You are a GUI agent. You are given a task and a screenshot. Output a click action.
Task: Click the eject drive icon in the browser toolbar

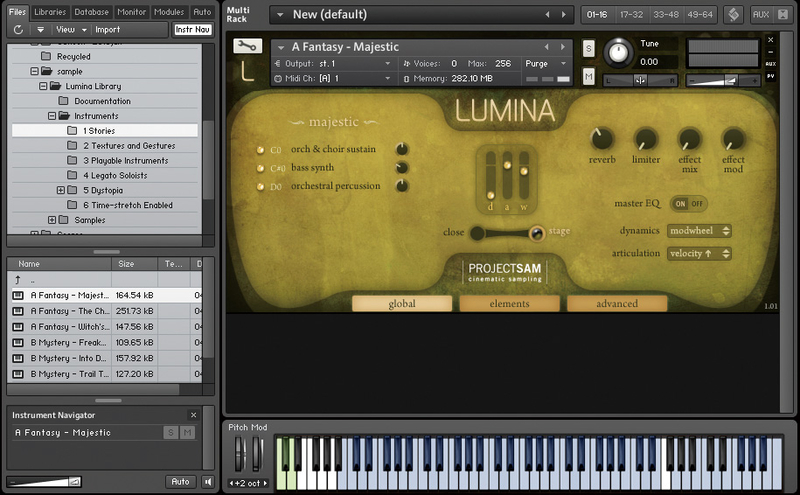(40, 30)
